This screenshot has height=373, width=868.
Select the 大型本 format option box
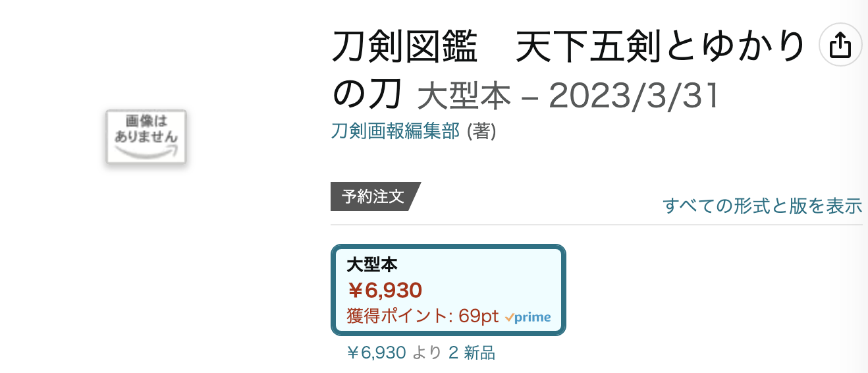(448, 290)
